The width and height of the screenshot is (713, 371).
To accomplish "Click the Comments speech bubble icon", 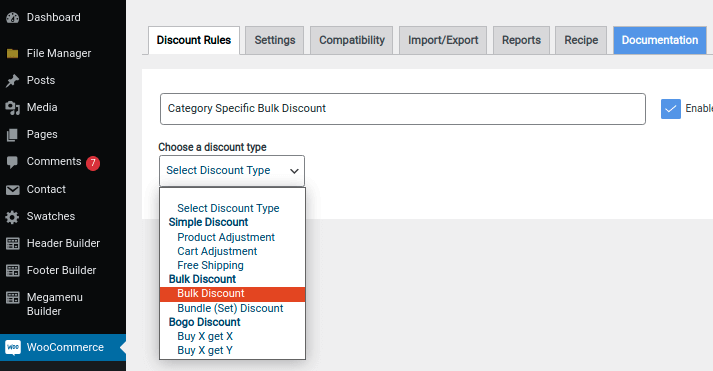I will [x=13, y=162].
